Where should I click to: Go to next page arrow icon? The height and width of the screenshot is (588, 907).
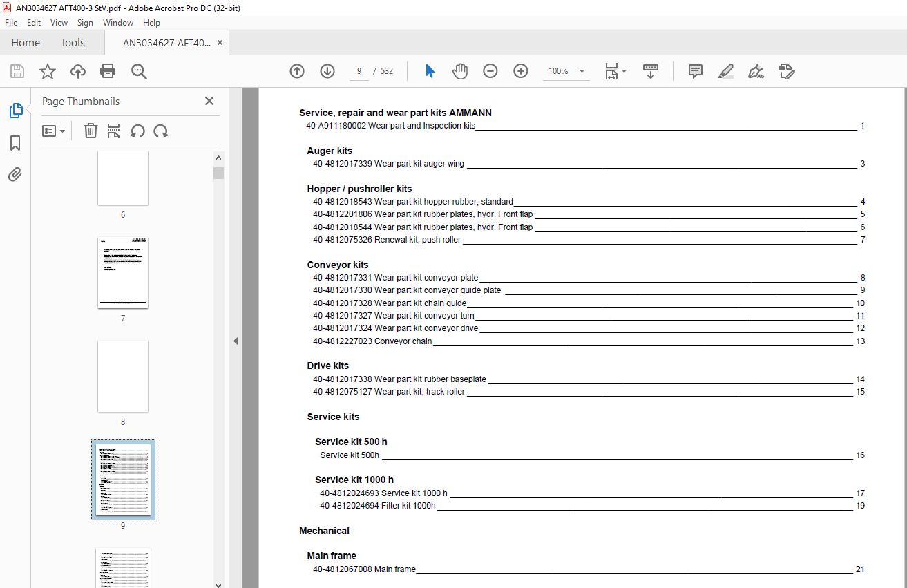point(327,71)
